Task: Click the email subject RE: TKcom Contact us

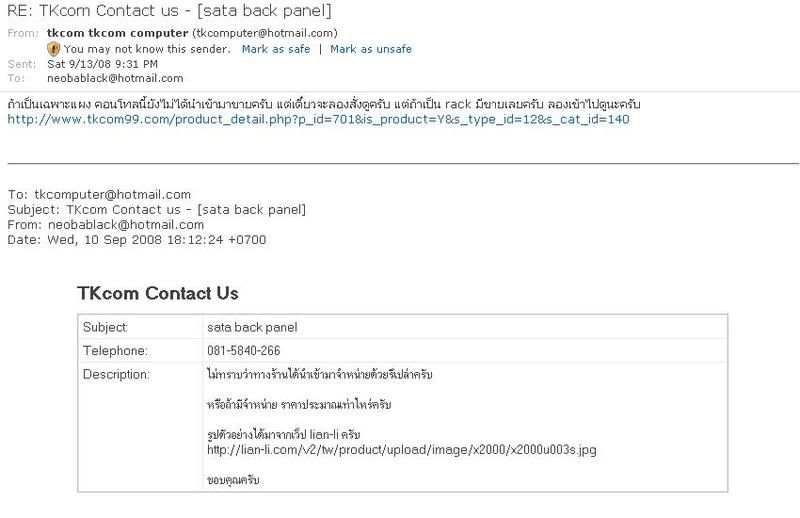Action: (x=169, y=11)
